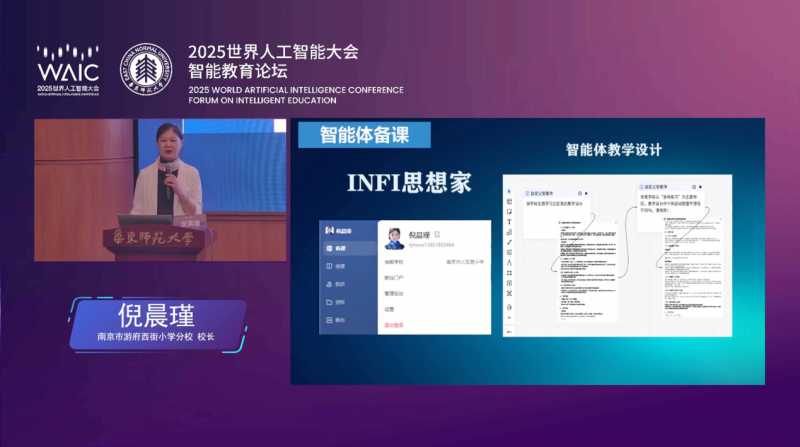Click 管理后台 in the profile menu

394,293
